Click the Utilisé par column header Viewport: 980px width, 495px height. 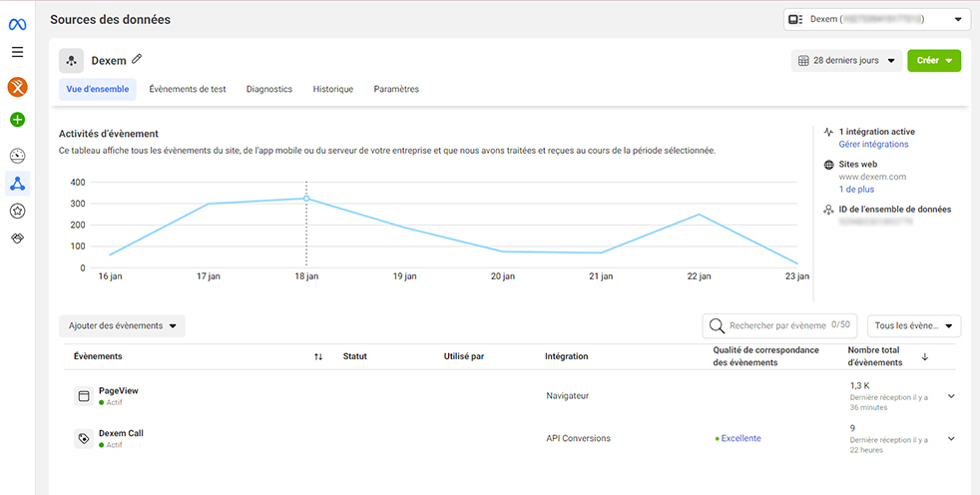click(x=464, y=357)
